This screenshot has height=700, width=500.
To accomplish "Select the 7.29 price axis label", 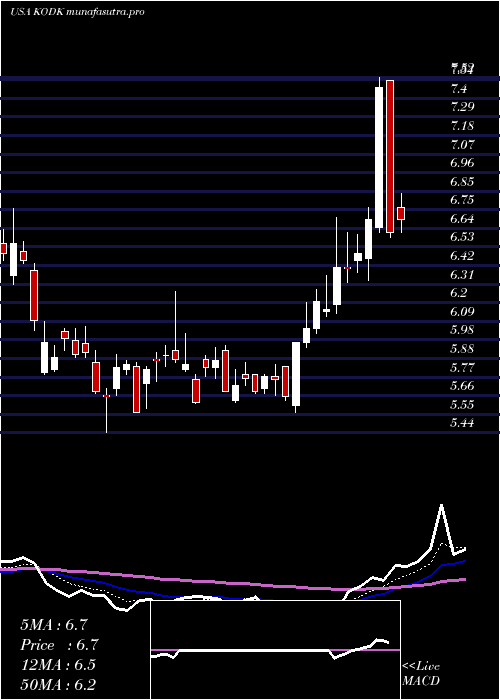I will coord(462,107).
